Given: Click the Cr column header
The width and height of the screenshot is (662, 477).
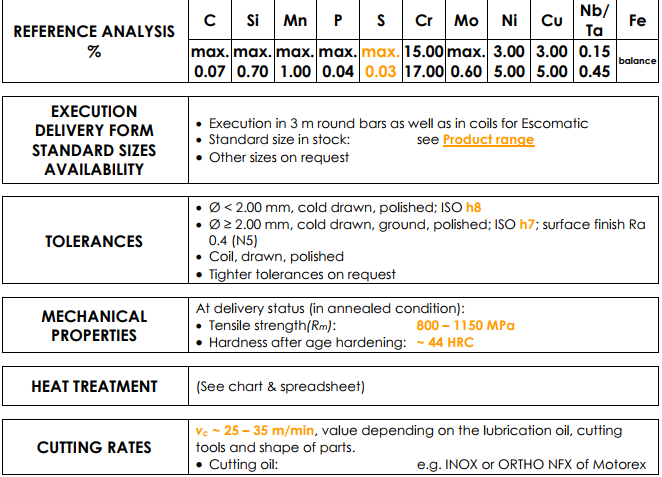Looking at the screenshot, I should click(423, 20).
